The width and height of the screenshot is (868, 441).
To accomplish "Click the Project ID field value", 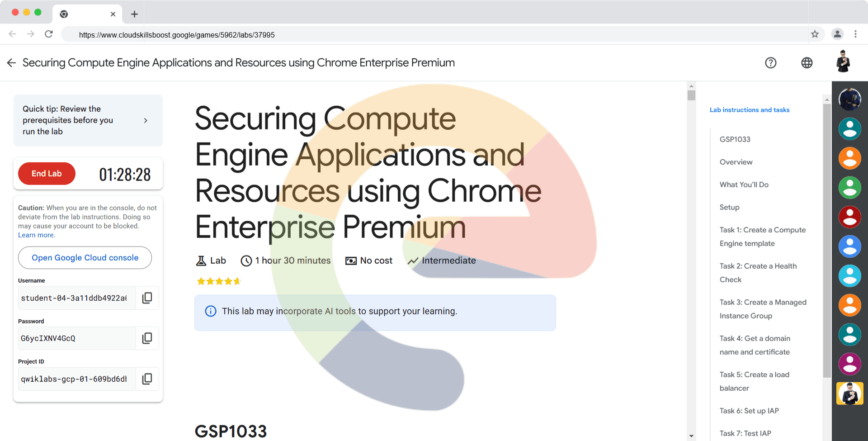I will click(x=77, y=379).
